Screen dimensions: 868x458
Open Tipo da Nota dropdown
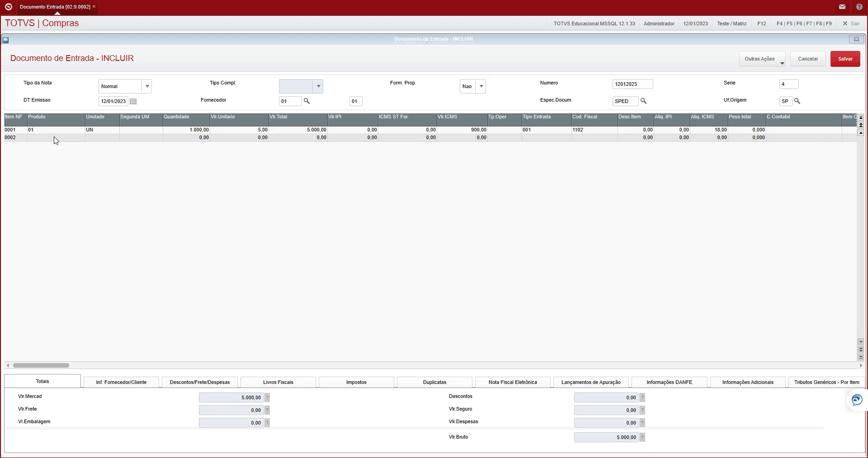click(x=147, y=86)
